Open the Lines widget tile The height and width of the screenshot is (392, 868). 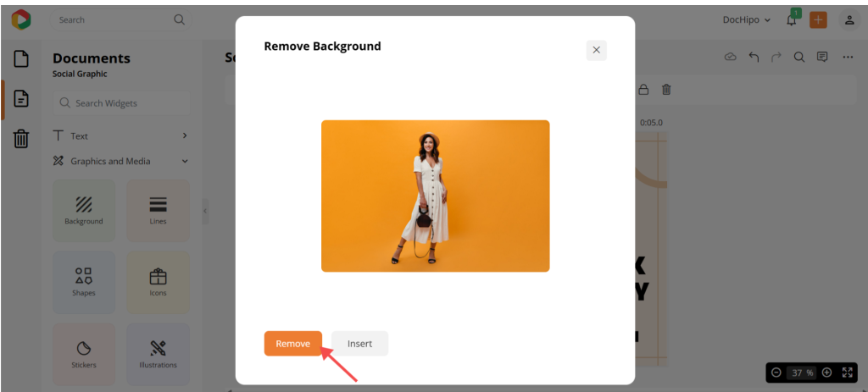pyautogui.click(x=158, y=211)
